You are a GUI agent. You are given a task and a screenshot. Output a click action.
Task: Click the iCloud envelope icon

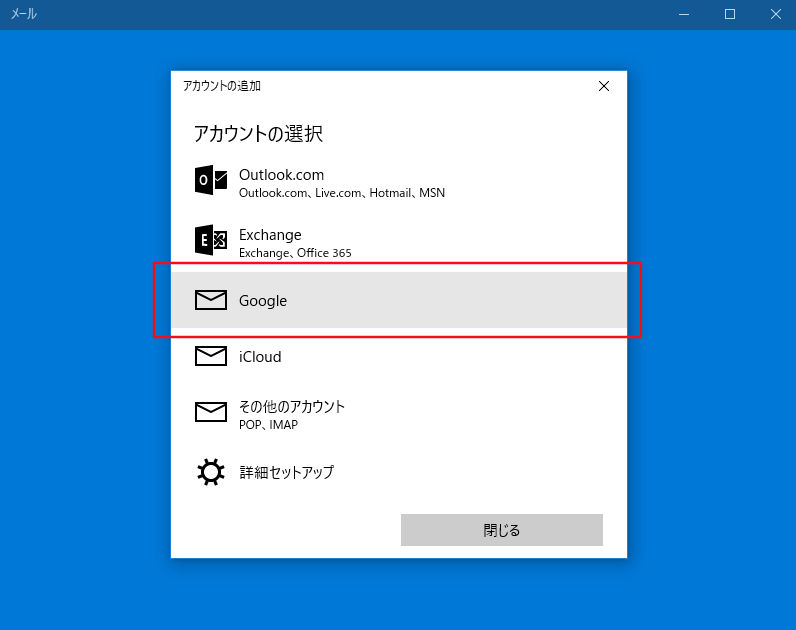(x=211, y=356)
